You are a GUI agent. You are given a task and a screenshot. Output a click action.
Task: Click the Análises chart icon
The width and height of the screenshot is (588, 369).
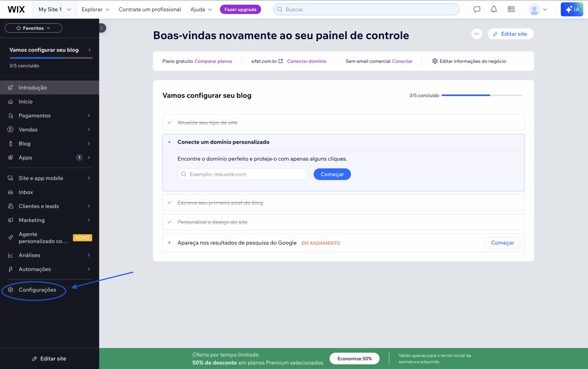pos(10,255)
